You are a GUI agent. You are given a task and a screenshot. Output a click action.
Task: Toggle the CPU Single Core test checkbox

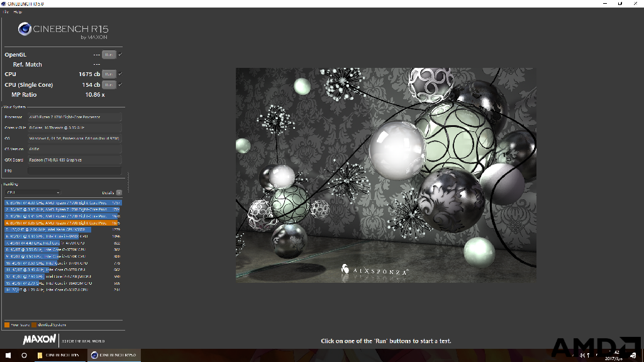coord(120,85)
